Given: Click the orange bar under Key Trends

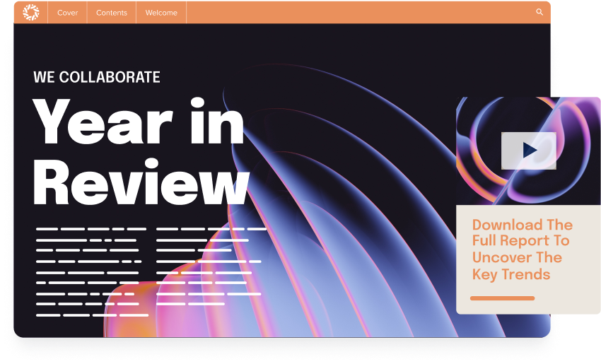Looking at the screenshot, I should click(502, 298).
